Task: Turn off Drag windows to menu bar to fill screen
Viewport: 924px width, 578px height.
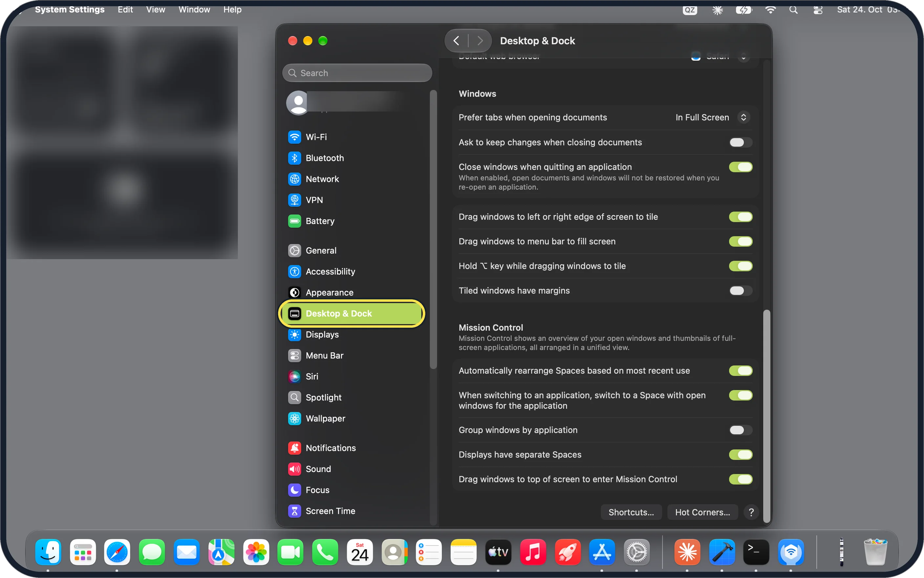Action: point(741,241)
